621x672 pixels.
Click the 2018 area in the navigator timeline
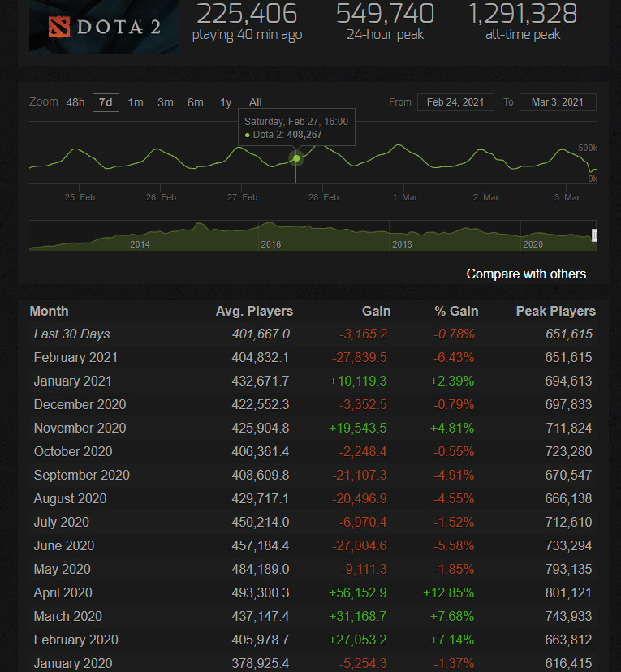coord(402,244)
